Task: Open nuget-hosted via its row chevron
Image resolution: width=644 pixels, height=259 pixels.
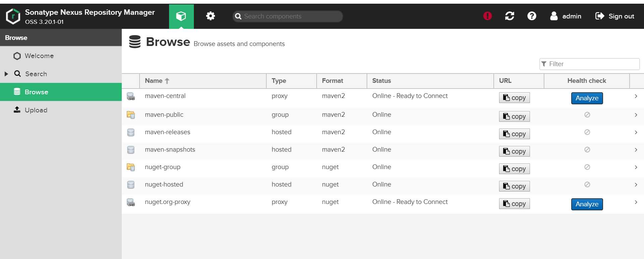Action: pos(636,185)
